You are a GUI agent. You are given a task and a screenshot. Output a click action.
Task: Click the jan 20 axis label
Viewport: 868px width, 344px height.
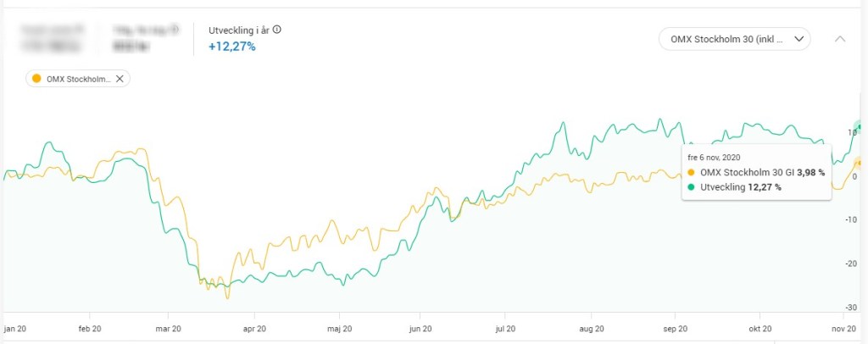pos(15,329)
